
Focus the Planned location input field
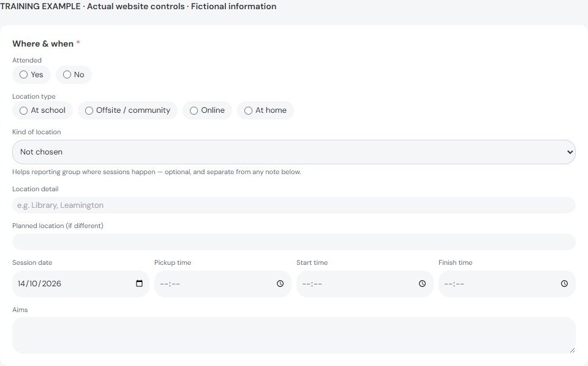[294, 242]
